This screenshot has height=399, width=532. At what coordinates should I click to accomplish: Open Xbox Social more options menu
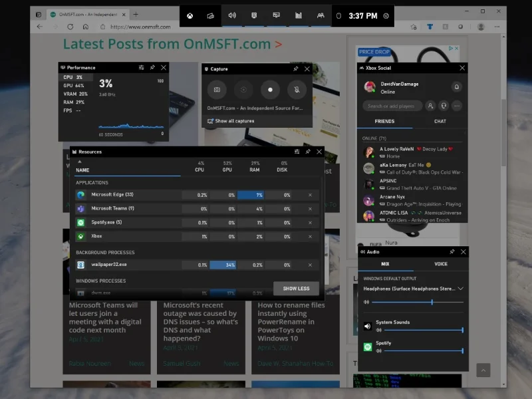click(x=457, y=106)
